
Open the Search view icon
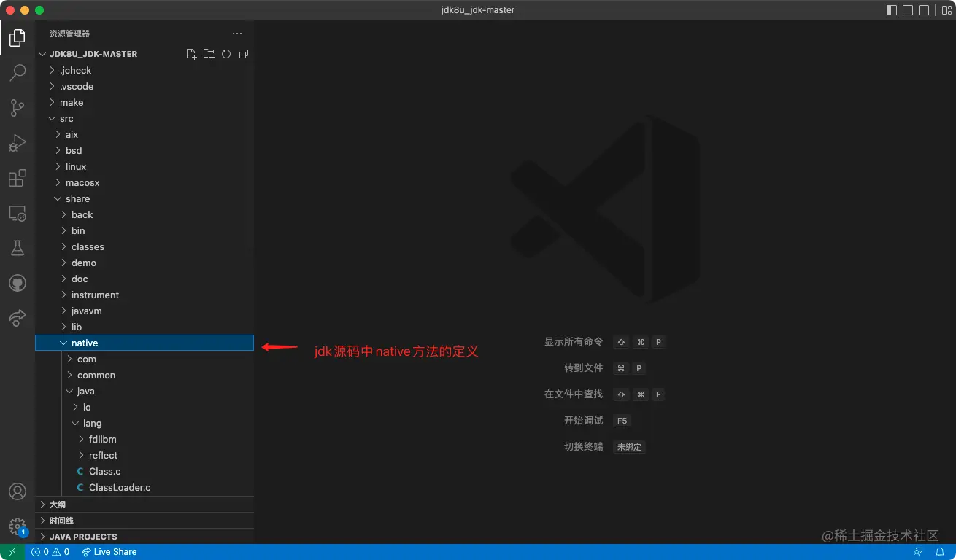click(x=18, y=72)
